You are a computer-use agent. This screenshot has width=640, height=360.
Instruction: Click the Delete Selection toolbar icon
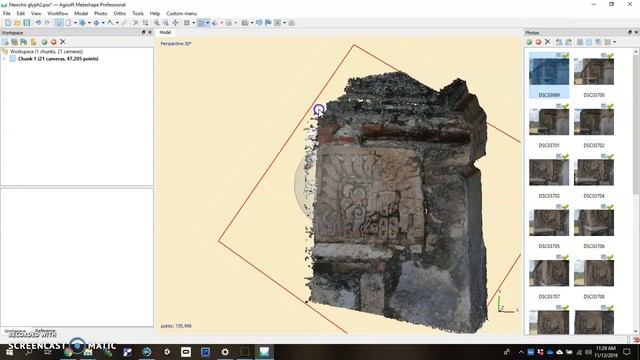(x=136, y=23)
